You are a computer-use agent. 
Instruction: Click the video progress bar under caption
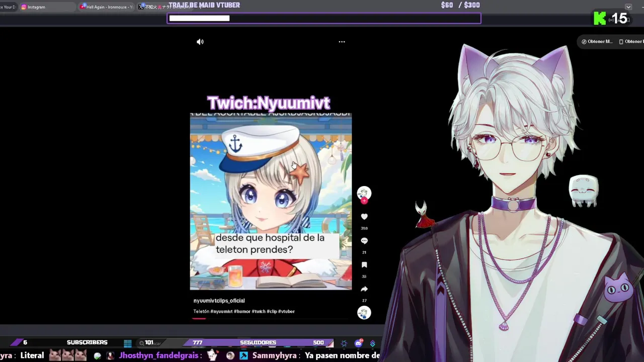[271, 319]
